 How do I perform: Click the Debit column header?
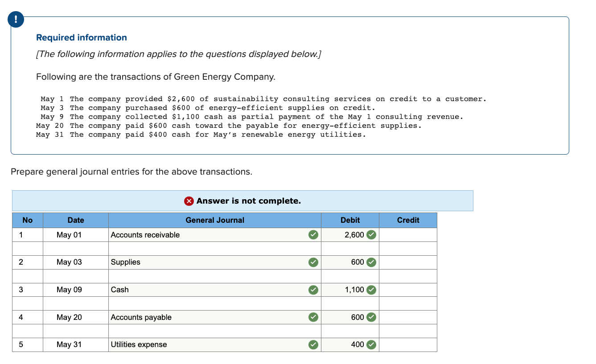pyautogui.click(x=350, y=220)
